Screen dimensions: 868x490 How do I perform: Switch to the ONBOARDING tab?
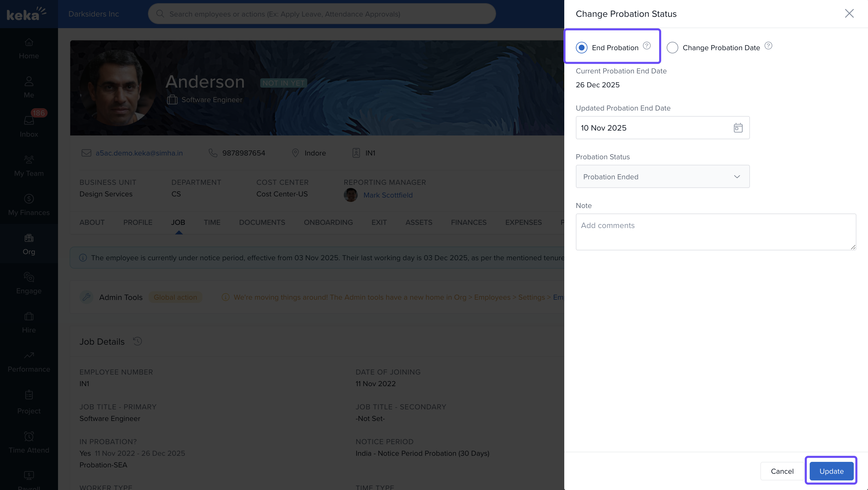click(328, 223)
